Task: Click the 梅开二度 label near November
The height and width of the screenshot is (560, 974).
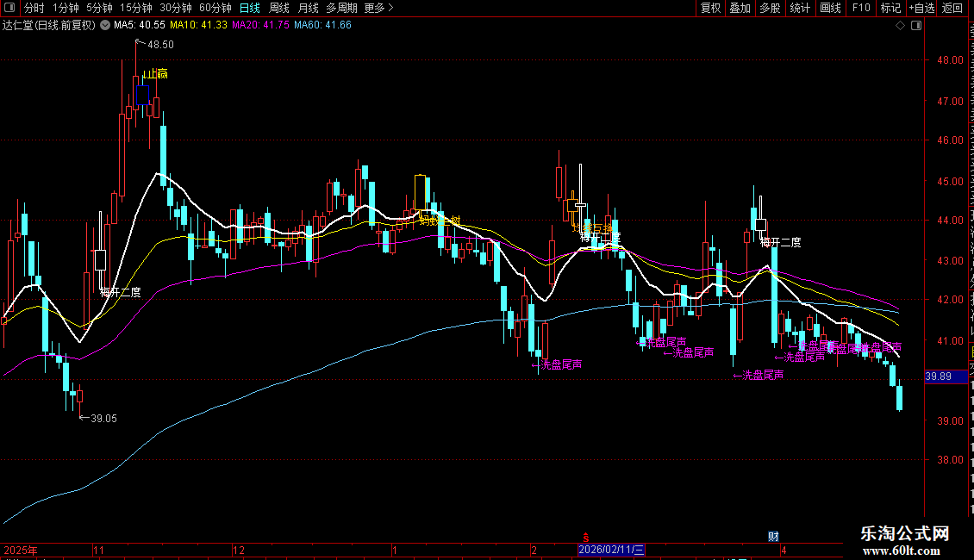Action: point(121,292)
